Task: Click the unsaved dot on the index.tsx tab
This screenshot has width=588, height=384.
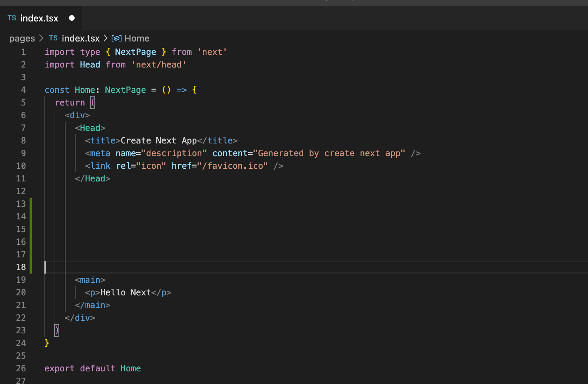Action: click(x=72, y=18)
